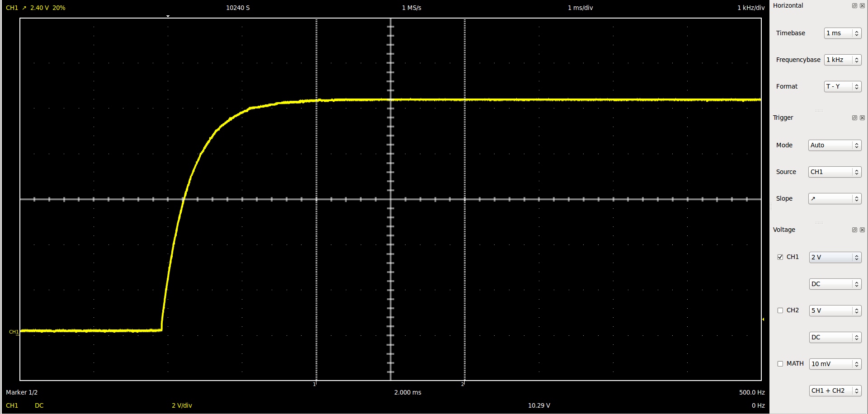Image resolution: width=868 pixels, height=414 pixels.
Task: Float the Trigger dock panel
Action: 854,118
